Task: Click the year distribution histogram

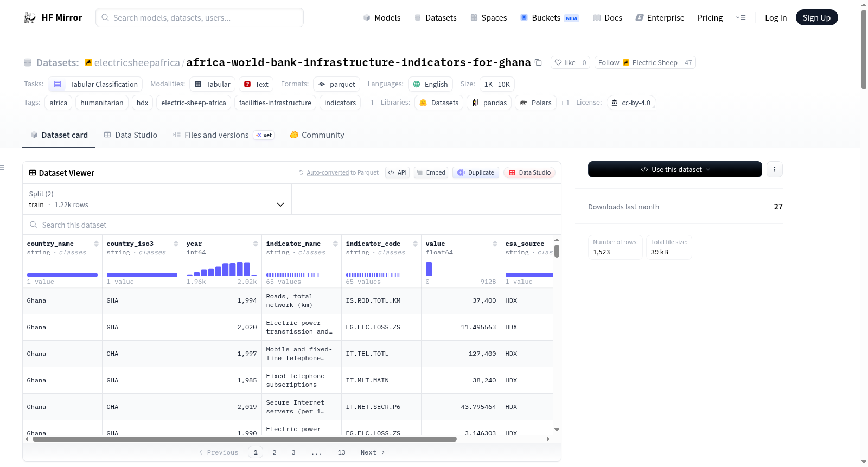Action: [221, 269]
